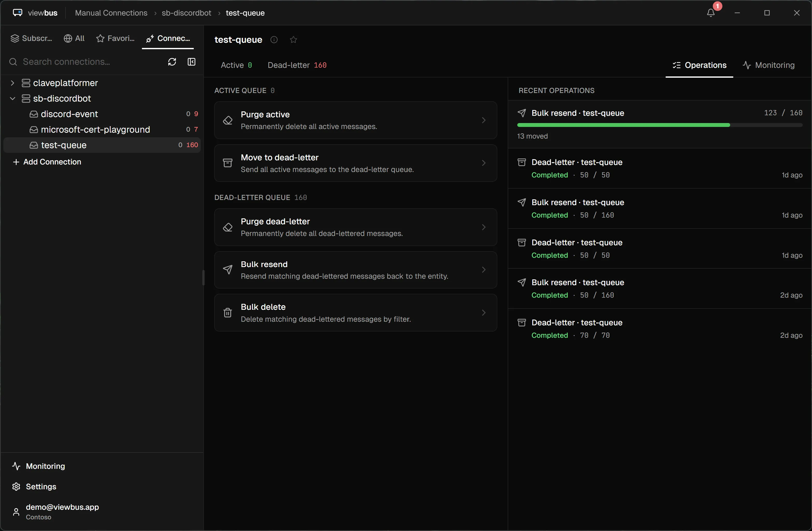Select discord-event queue in tree
This screenshot has height=531, width=812.
coord(102,114)
